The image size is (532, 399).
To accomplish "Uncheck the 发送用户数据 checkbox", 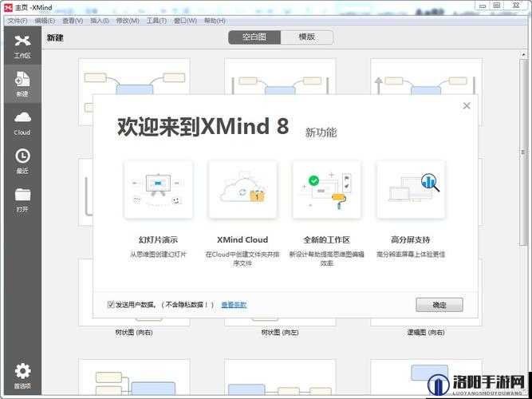I will (x=111, y=304).
